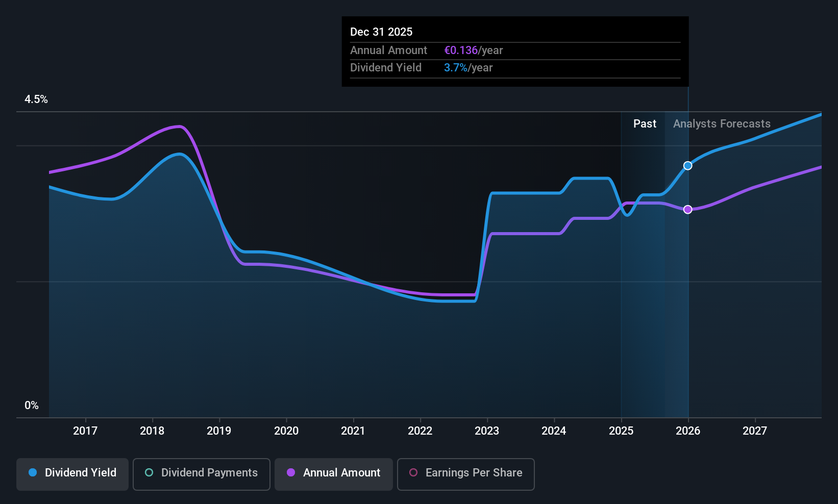This screenshot has width=838, height=504.
Task: Click the Past region label
Action: (x=645, y=123)
